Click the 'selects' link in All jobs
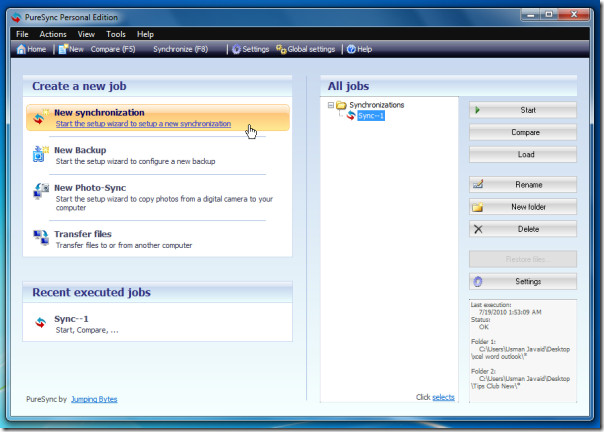The width and height of the screenshot is (604, 432). [443, 397]
